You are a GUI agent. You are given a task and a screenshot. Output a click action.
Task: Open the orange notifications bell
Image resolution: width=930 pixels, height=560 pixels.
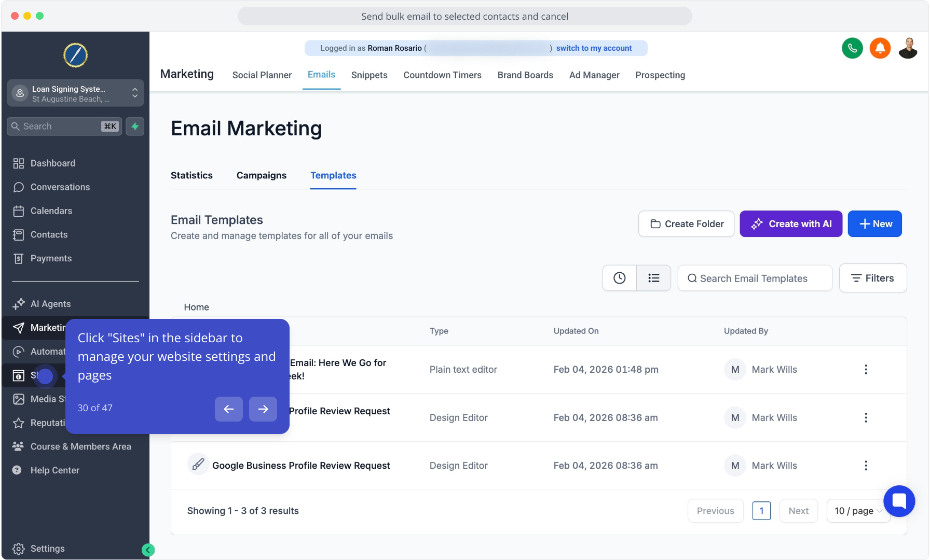pyautogui.click(x=880, y=48)
